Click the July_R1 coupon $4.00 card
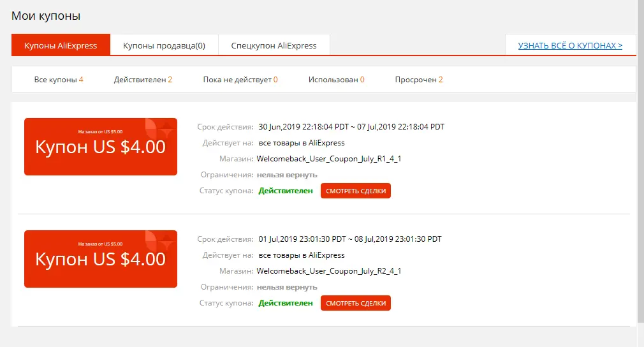Image resolution: width=644 pixels, height=347 pixels. 101,147
